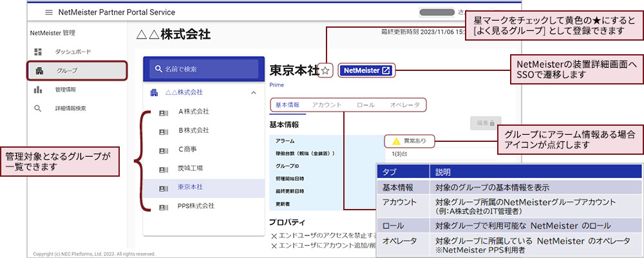
Task: Click the group icon beside 茨城工場
Action: (x=164, y=170)
